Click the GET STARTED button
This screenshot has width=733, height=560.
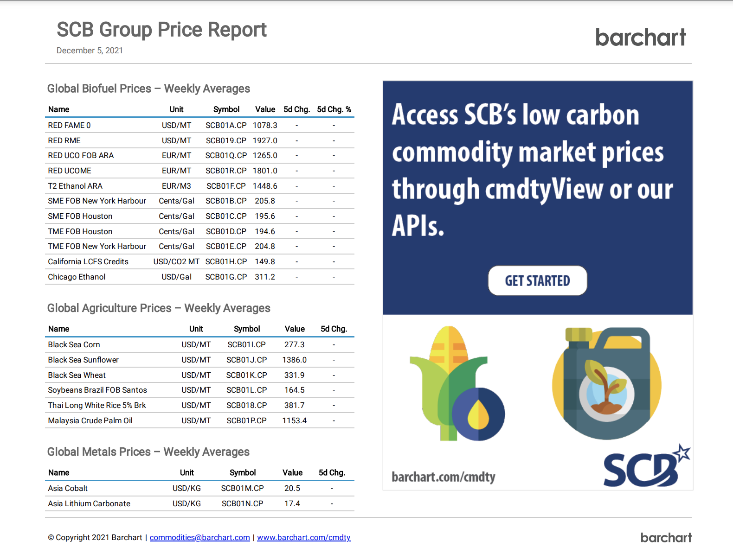coord(537,280)
